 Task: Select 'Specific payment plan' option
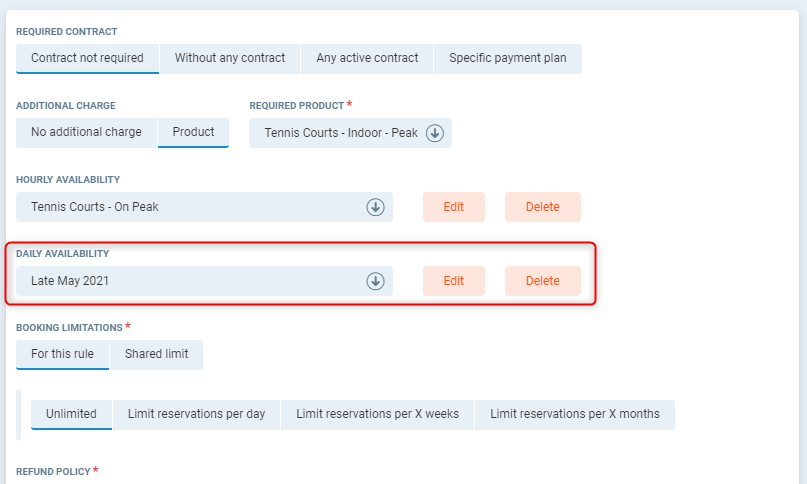point(507,58)
